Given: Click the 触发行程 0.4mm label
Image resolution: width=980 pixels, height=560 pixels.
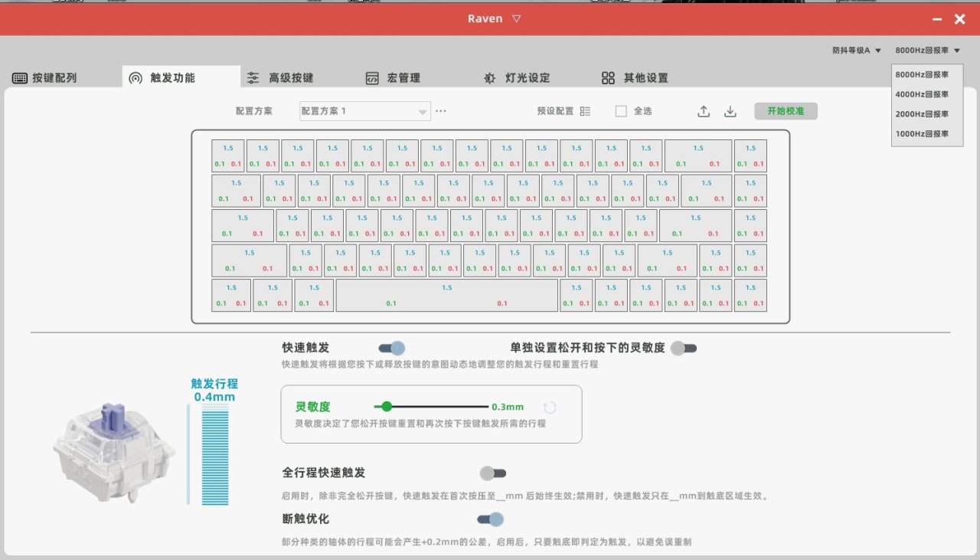Looking at the screenshot, I should [x=214, y=391].
